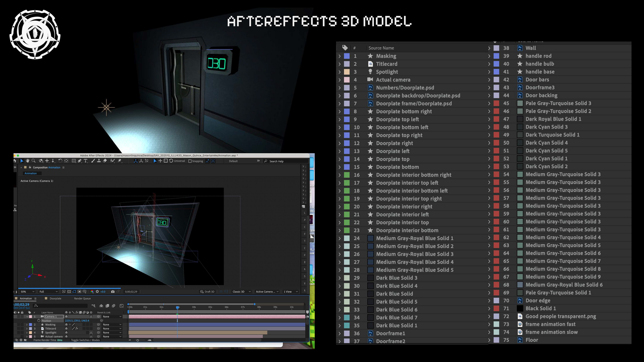The image size is (644, 362).
Task: Open the Render Queue tab
Action: click(82, 298)
